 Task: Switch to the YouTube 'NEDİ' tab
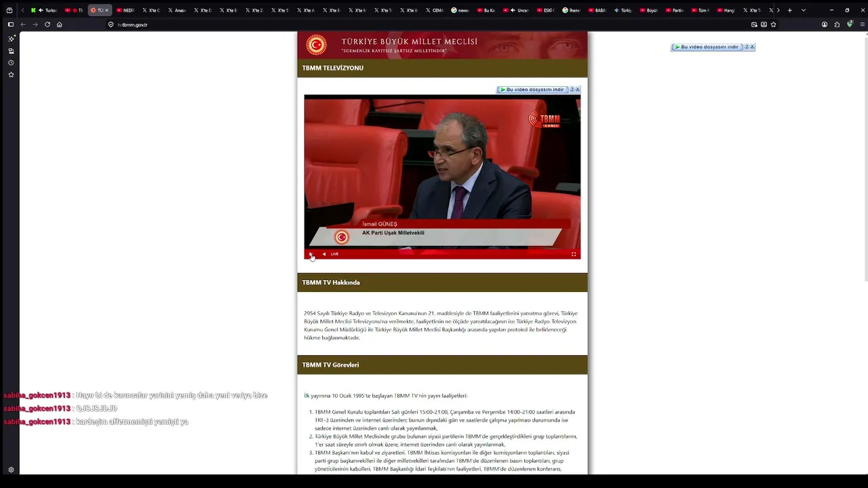click(125, 10)
